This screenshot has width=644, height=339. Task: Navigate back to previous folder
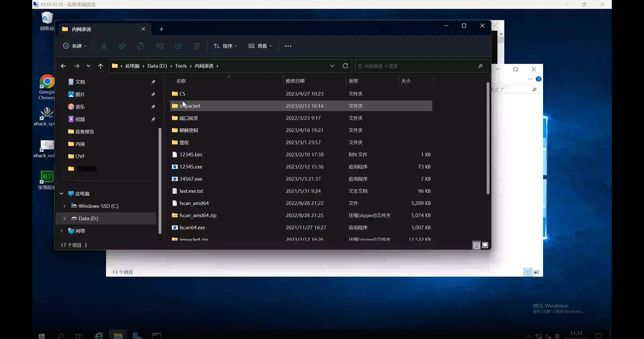[x=63, y=66]
